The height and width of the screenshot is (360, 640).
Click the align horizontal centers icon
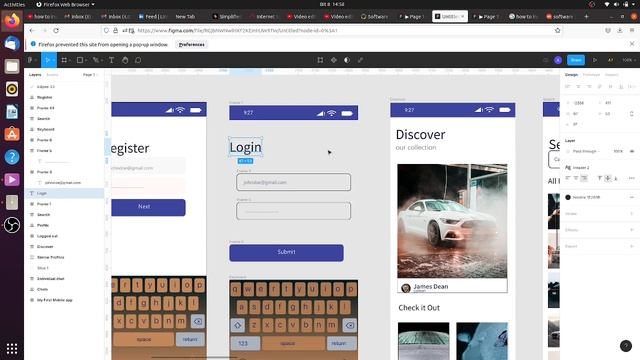(578, 87)
